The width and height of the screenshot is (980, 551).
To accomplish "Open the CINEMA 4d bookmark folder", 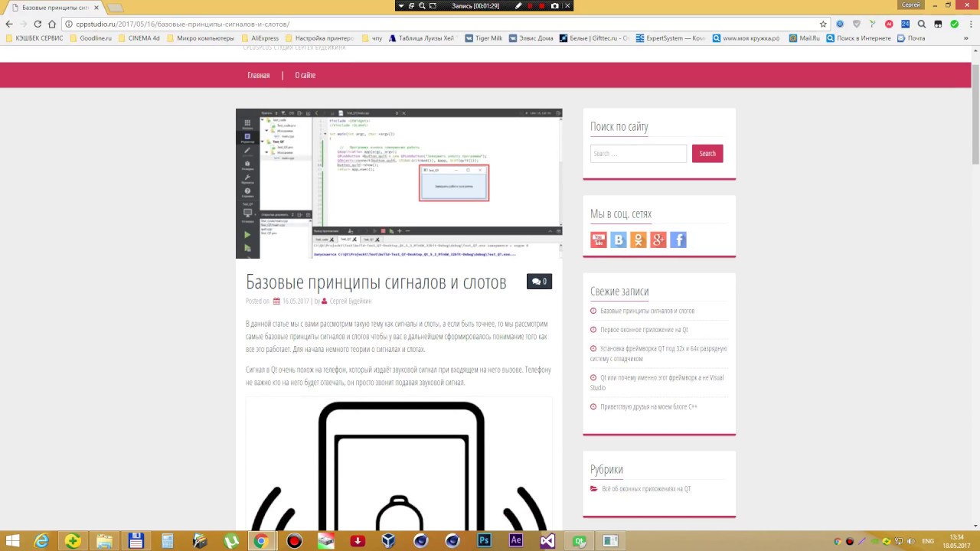I will click(x=139, y=37).
